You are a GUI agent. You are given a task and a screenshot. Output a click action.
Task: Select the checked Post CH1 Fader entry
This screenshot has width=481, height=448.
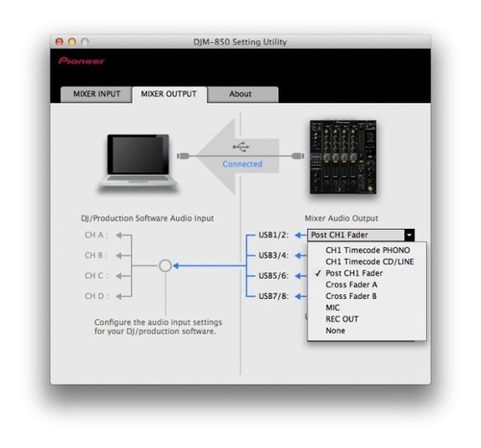coord(367,273)
